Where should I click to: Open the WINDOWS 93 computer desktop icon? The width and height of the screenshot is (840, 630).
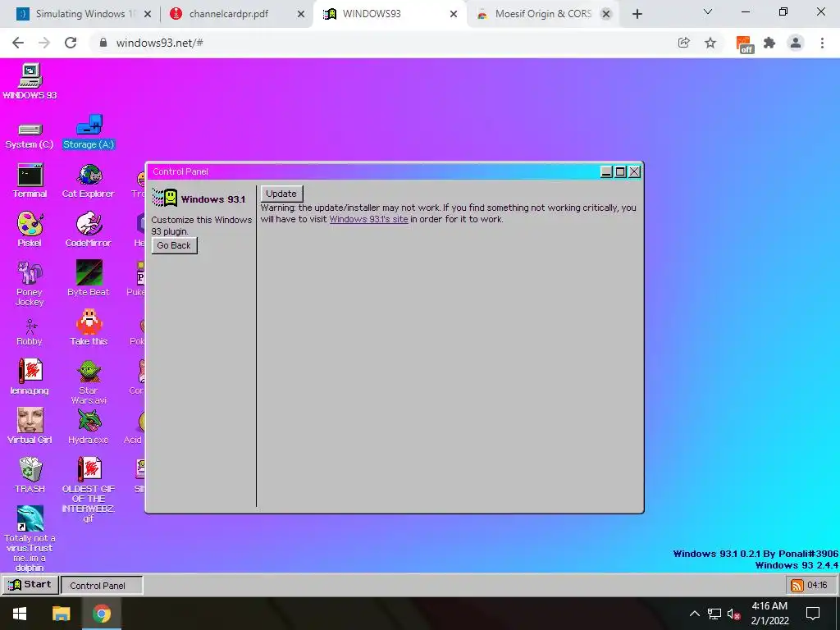(x=30, y=81)
